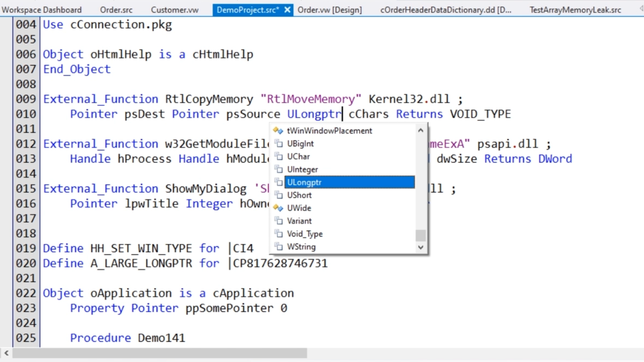Click the horizontal scrollbar left arrow
Viewport: 644px width, 362px height.
6,353
